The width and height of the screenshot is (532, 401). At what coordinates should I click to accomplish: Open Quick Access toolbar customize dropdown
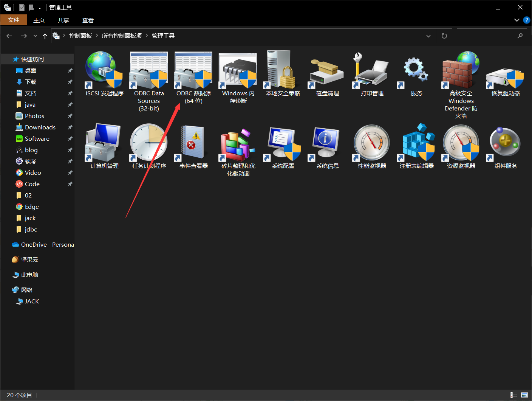coord(40,8)
